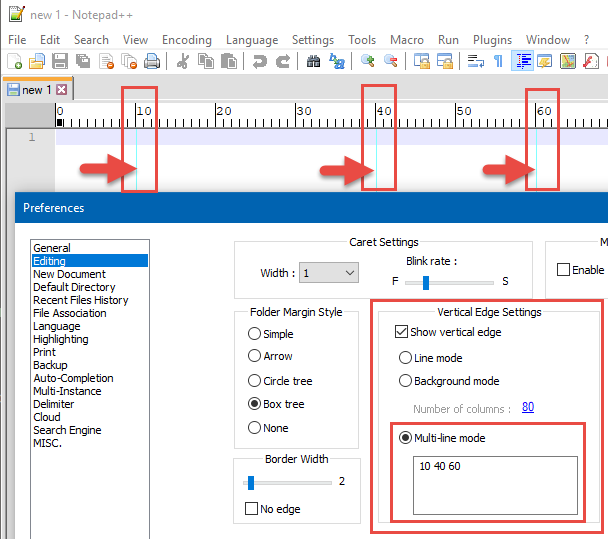Click the Function List toolbar icon

(x=591, y=61)
